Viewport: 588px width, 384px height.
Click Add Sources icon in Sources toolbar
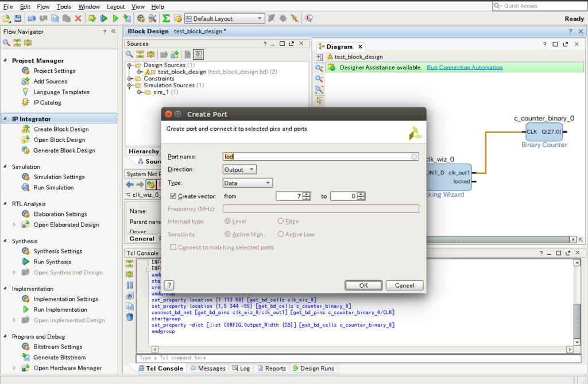pos(175,55)
